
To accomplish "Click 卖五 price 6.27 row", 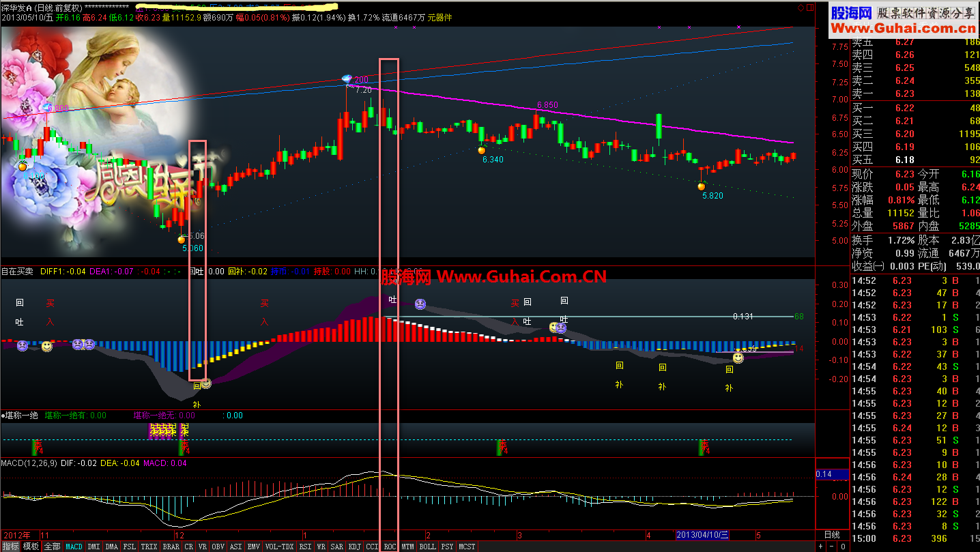I will (916, 42).
